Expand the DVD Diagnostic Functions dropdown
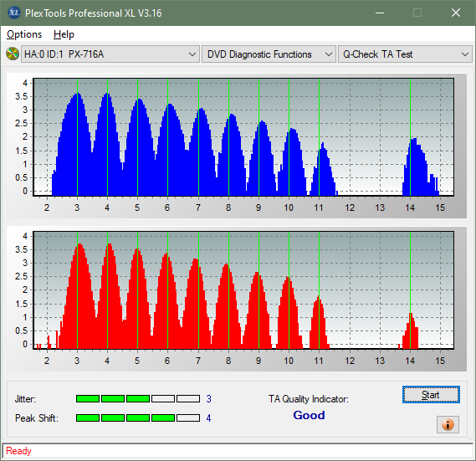Image resolution: width=476 pixels, height=461 pixels. pyautogui.click(x=269, y=54)
